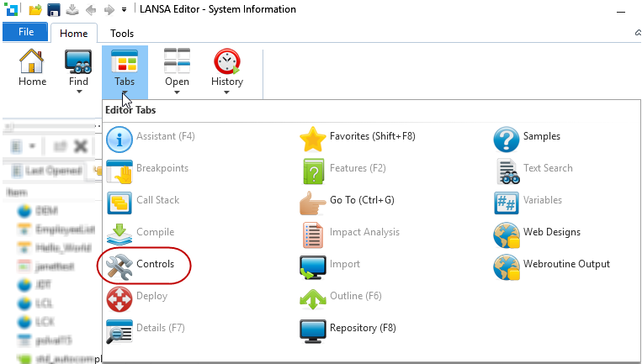642x364 pixels.
Task: Switch to the Home ribbon tab
Action: (x=74, y=33)
